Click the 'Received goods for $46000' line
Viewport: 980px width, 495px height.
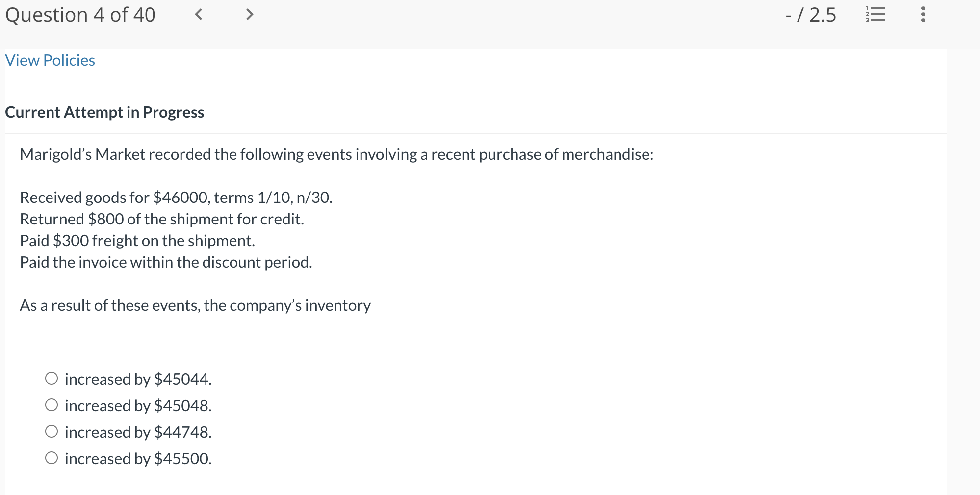[x=176, y=198]
